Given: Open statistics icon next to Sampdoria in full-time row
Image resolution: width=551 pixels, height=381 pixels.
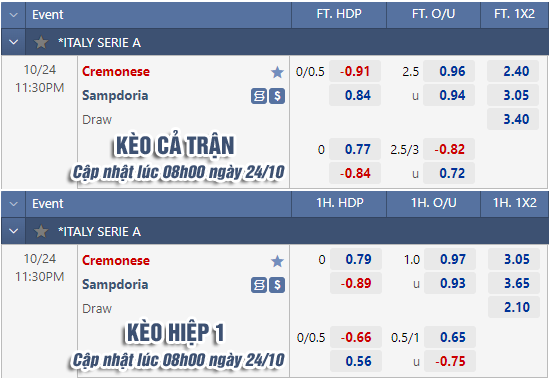Looking at the screenshot, I should pyautogui.click(x=259, y=96).
